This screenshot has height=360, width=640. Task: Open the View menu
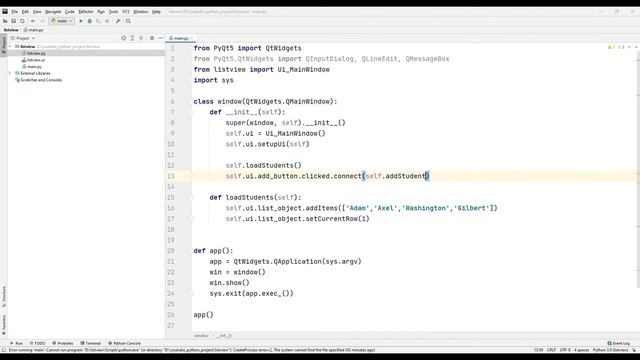tap(37, 12)
